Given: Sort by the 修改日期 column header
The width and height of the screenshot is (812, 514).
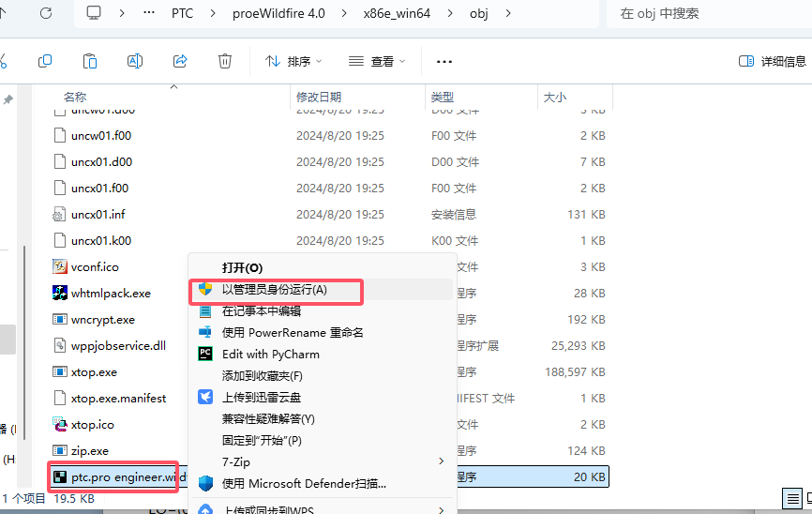Looking at the screenshot, I should click(319, 97).
